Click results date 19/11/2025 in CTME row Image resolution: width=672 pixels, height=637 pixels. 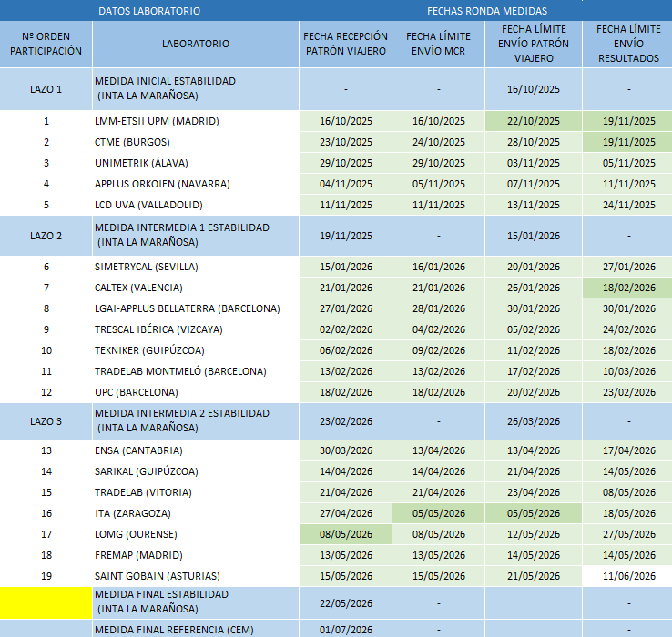[x=628, y=142]
